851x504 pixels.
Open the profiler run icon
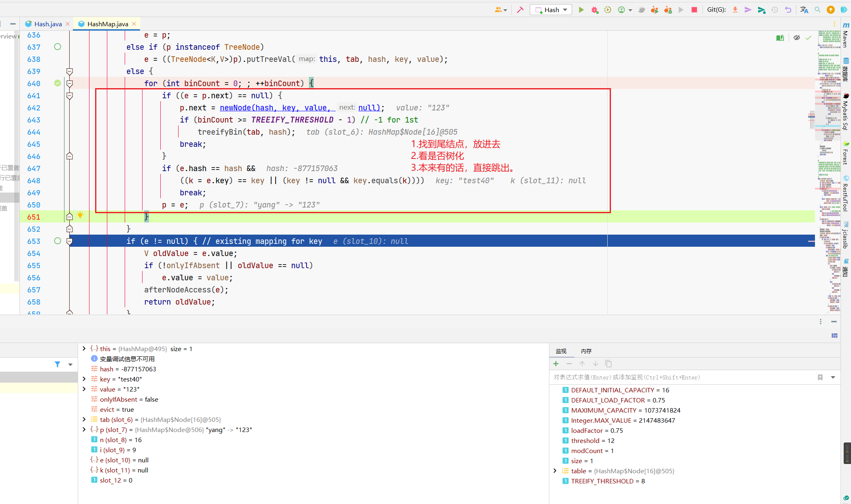coord(621,10)
